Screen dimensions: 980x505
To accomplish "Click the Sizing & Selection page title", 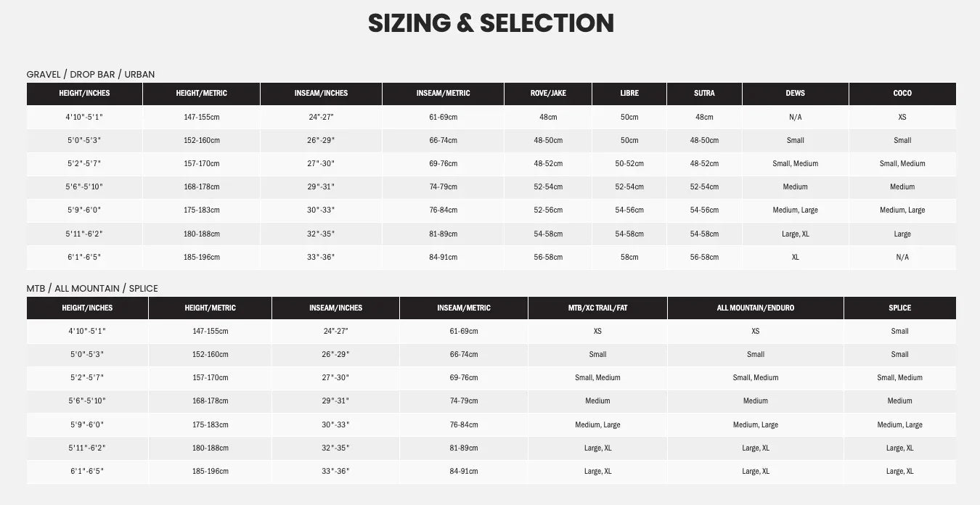I will click(x=491, y=23).
